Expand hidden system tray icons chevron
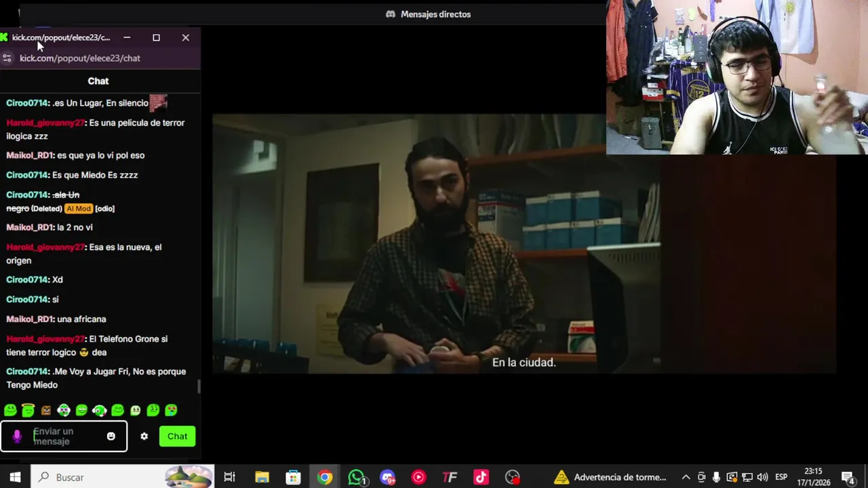The height and width of the screenshot is (488, 868). (x=686, y=477)
